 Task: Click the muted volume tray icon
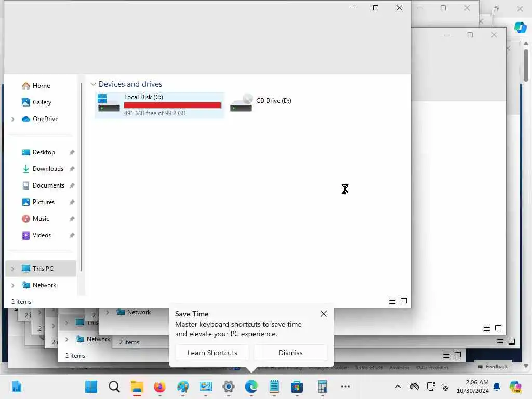(444, 387)
